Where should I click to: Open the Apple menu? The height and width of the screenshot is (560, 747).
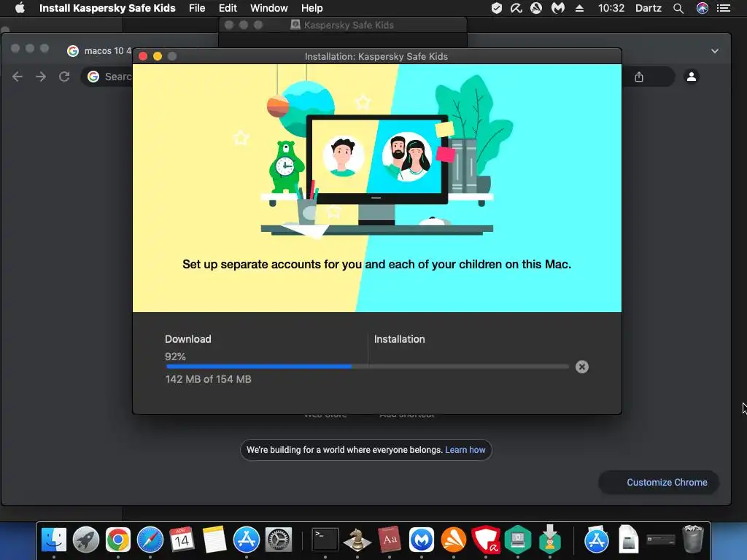20,8
